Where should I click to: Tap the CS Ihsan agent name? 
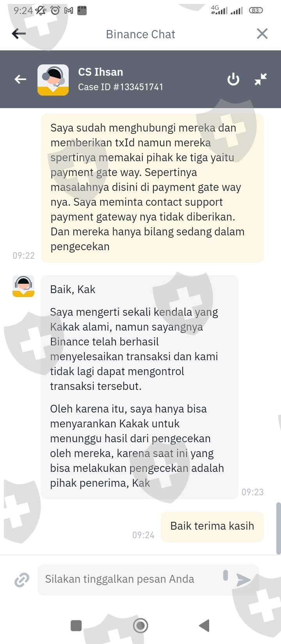click(100, 72)
